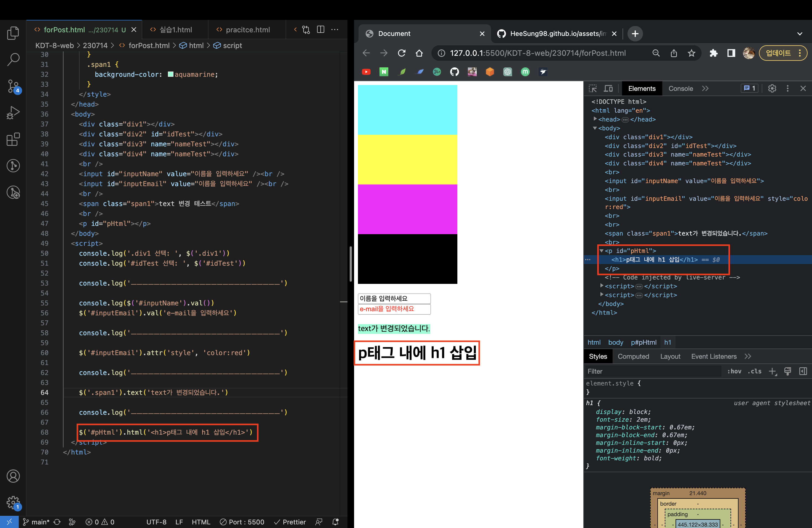Click the share icon in the address bar
The height and width of the screenshot is (528, 812).
(674, 53)
